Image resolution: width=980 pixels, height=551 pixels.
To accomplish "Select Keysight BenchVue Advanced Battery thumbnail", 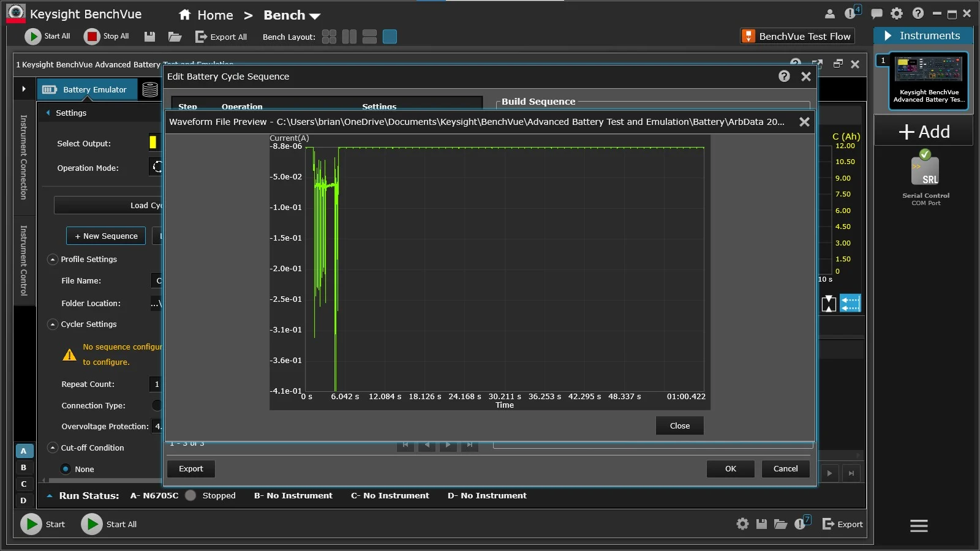I will tap(929, 80).
